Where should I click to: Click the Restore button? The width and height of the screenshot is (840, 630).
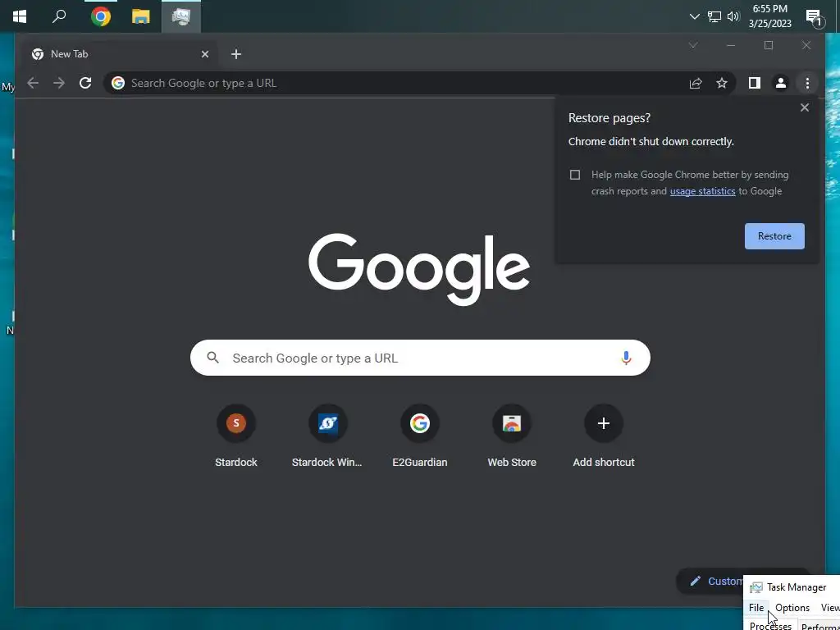774,236
